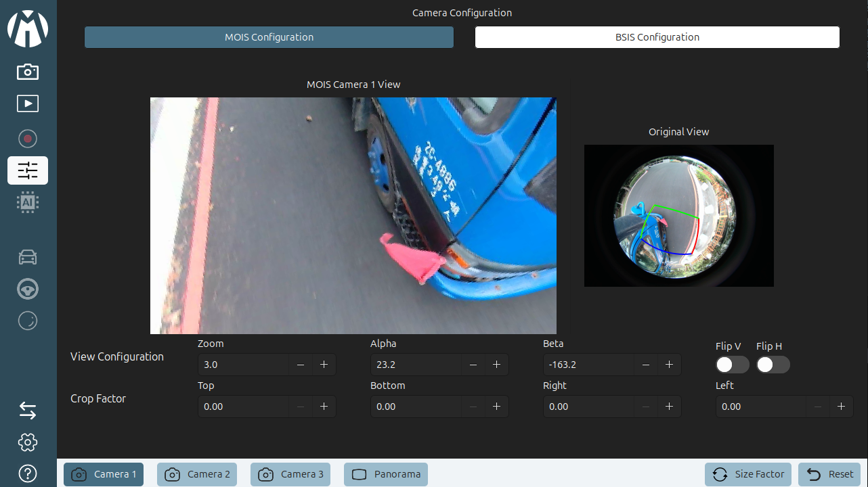Open the video playback icon in sidebar
The height and width of the screenshot is (487, 868).
(28, 103)
